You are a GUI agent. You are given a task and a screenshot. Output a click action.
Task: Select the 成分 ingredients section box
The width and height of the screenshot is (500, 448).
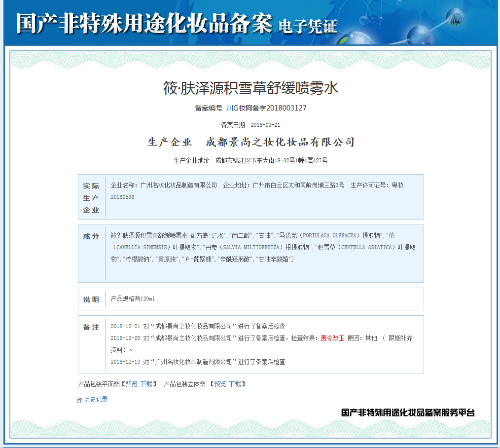[x=250, y=253]
